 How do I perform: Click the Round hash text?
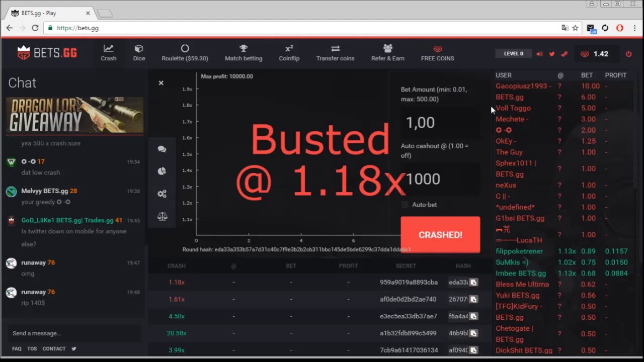click(297, 249)
